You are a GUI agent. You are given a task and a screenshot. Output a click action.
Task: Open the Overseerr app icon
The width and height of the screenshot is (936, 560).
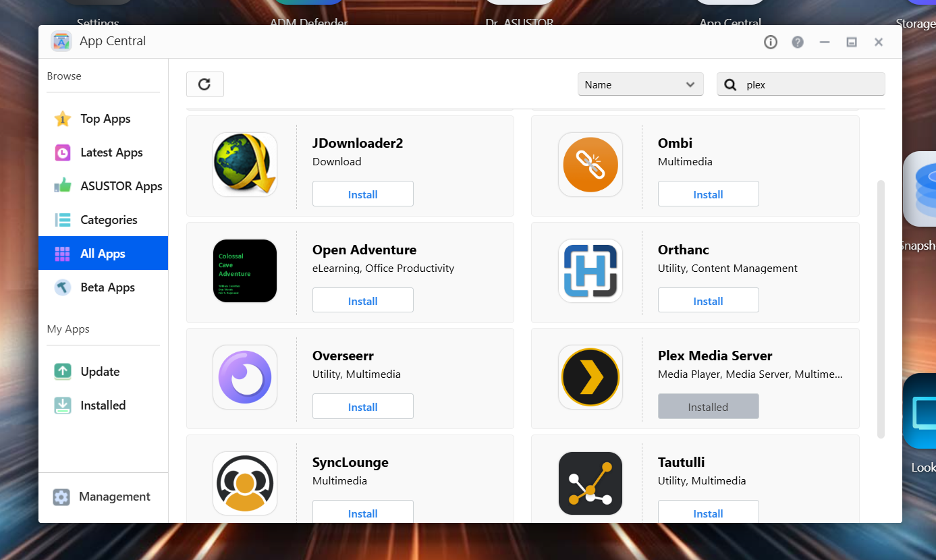coord(245,377)
